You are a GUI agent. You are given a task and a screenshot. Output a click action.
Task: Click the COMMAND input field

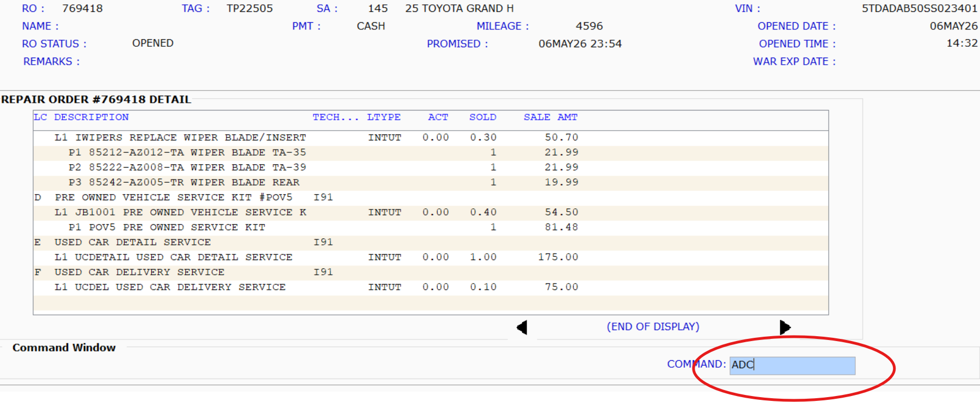pyautogui.click(x=792, y=366)
